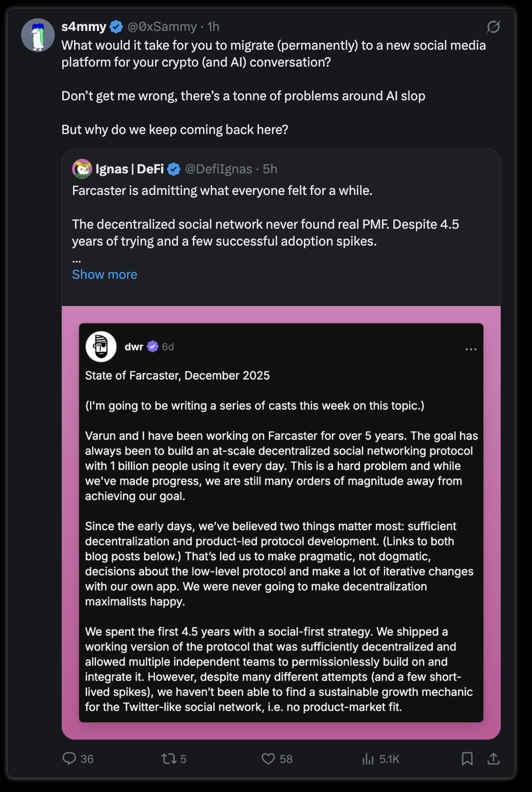Visit the @0xSammy handle link

(162, 27)
